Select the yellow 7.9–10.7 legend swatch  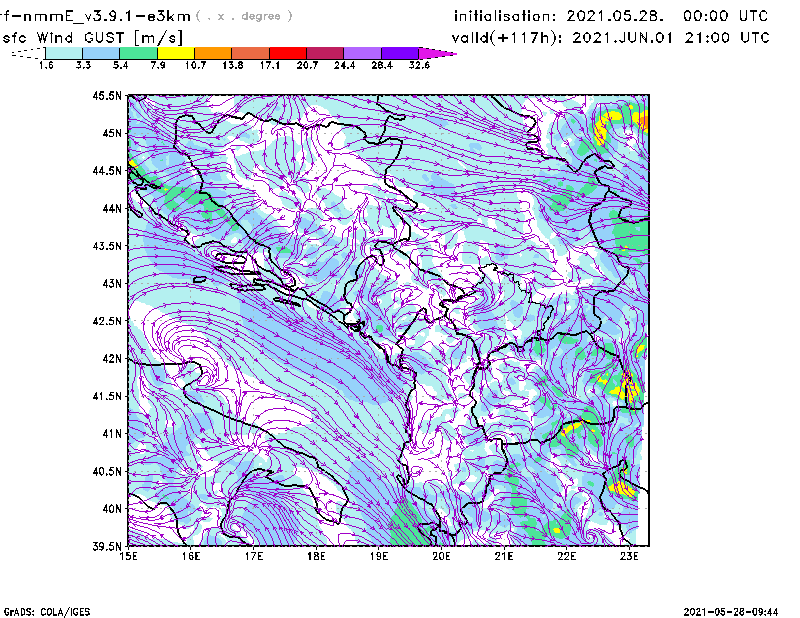[x=176, y=53]
